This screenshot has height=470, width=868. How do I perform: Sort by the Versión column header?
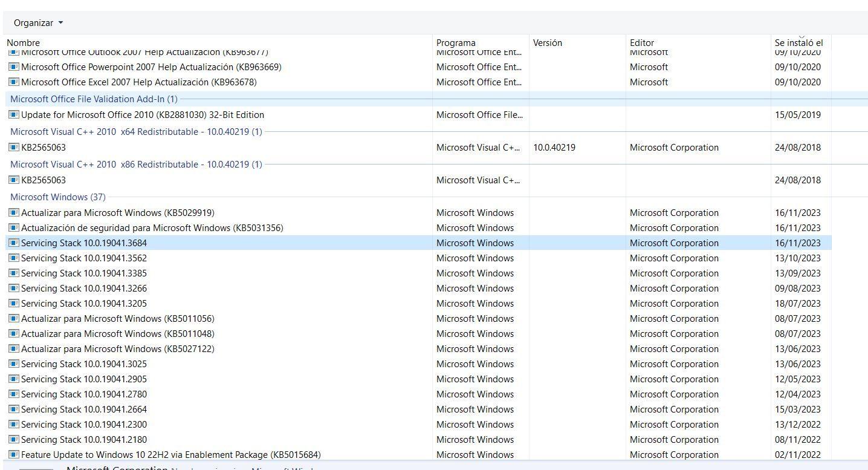point(547,42)
